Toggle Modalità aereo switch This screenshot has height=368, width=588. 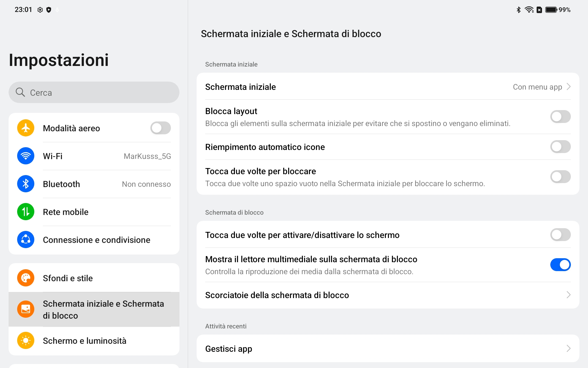[160, 128]
